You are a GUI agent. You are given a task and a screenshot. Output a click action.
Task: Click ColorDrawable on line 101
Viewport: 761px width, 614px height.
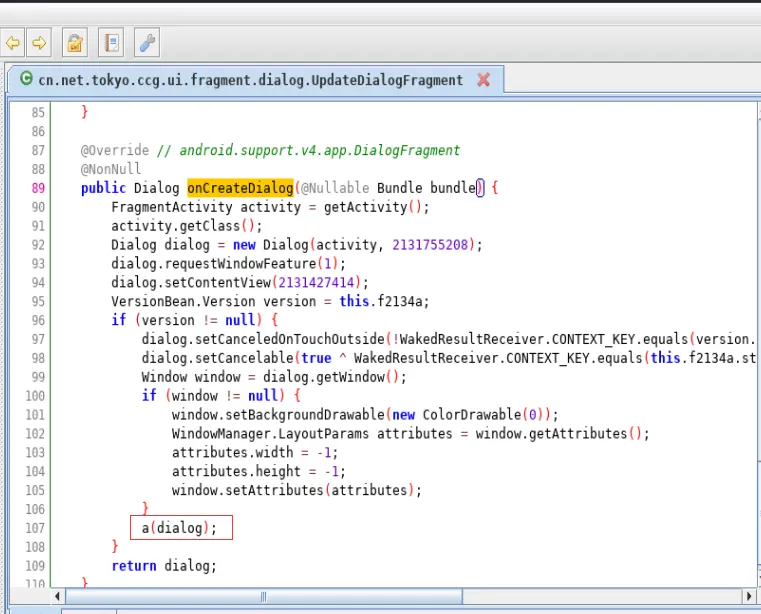472,415
